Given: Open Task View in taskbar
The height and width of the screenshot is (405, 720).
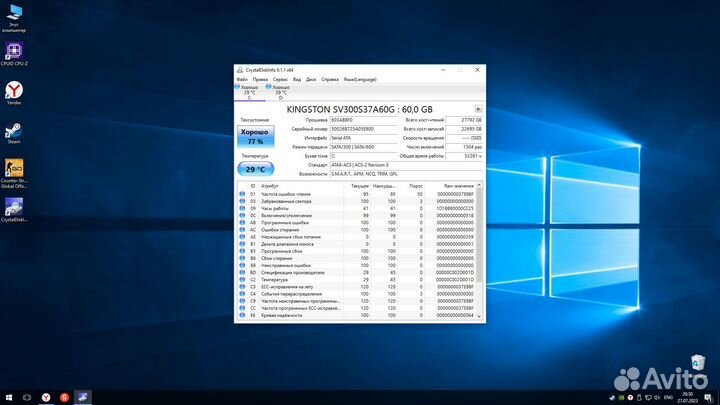Looking at the screenshot, I should click(27, 397).
